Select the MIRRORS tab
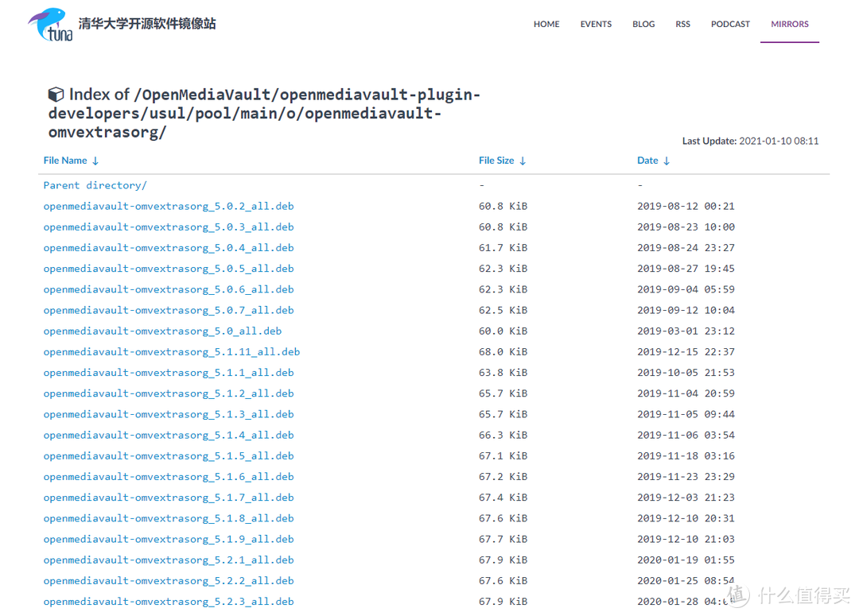This screenshot has width=859, height=616. point(790,24)
